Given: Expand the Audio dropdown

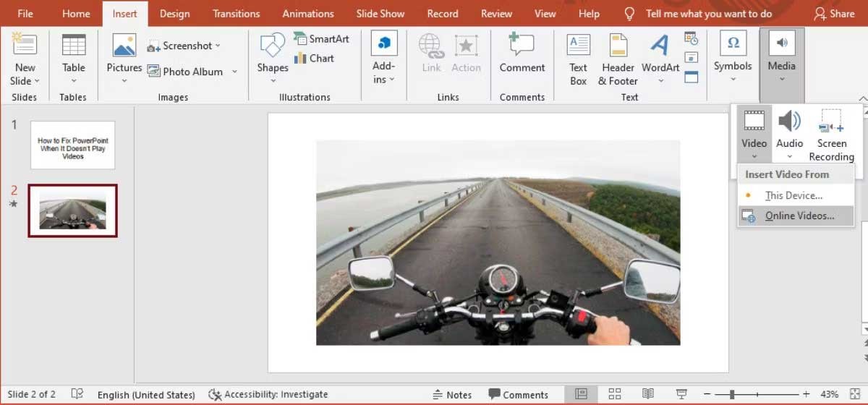Looking at the screenshot, I should coord(789,156).
